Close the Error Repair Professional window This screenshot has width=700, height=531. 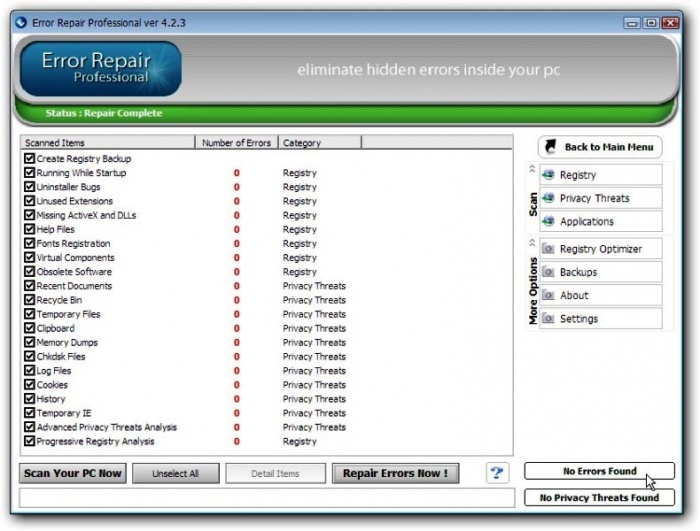(x=671, y=23)
